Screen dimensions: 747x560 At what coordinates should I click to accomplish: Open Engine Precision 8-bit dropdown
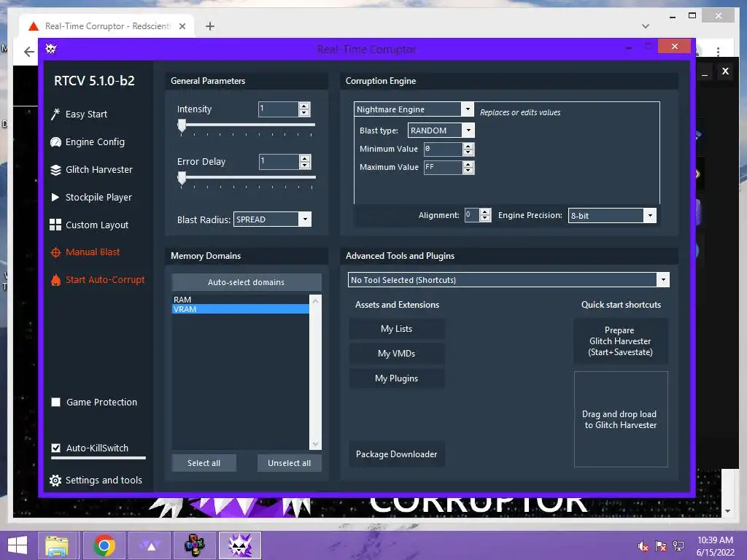650,215
